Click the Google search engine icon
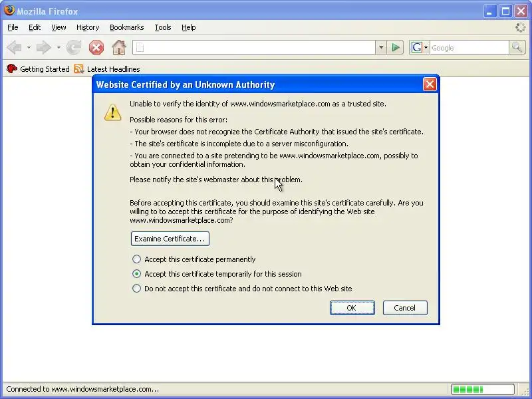The width and height of the screenshot is (532, 399). coord(417,47)
